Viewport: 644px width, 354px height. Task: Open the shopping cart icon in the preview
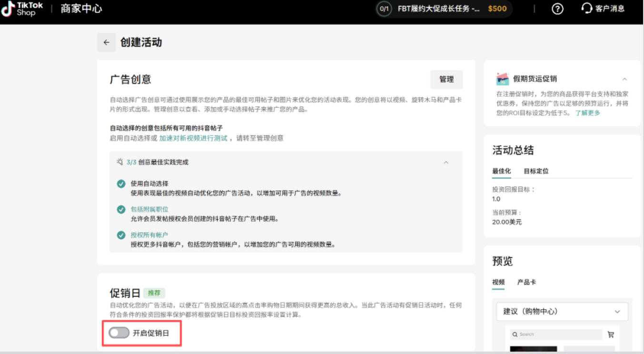[611, 334]
